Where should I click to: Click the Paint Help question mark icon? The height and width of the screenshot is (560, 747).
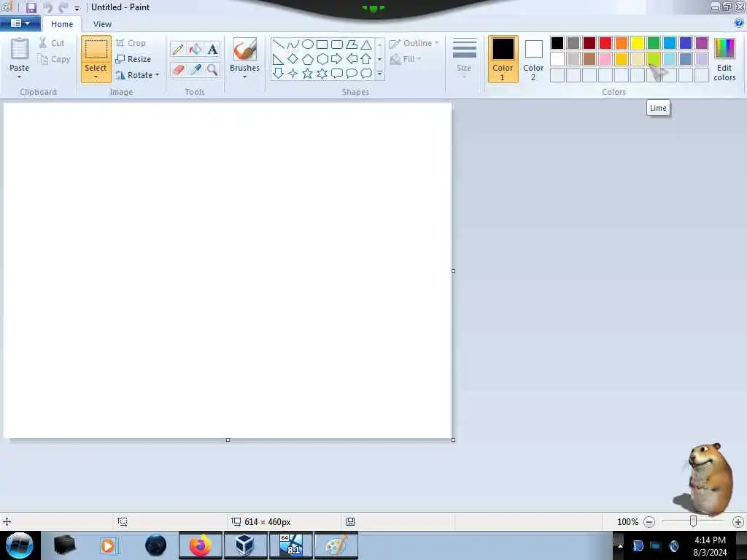click(x=739, y=23)
